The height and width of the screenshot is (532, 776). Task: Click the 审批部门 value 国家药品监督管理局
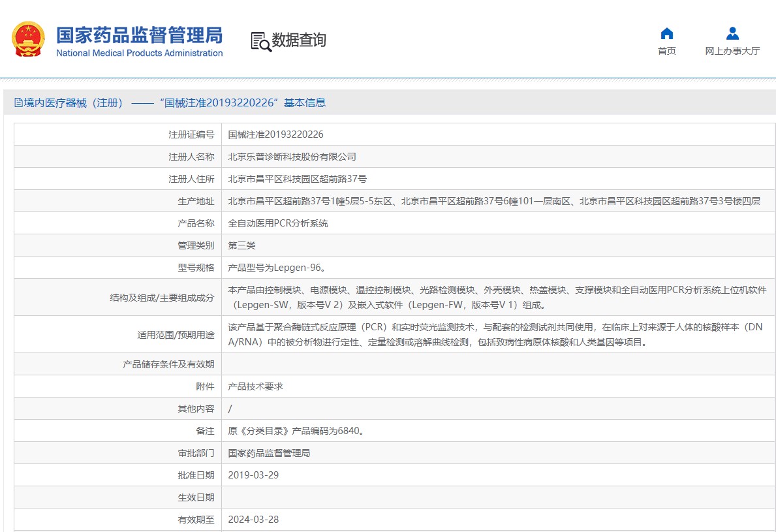click(x=269, y=453)
